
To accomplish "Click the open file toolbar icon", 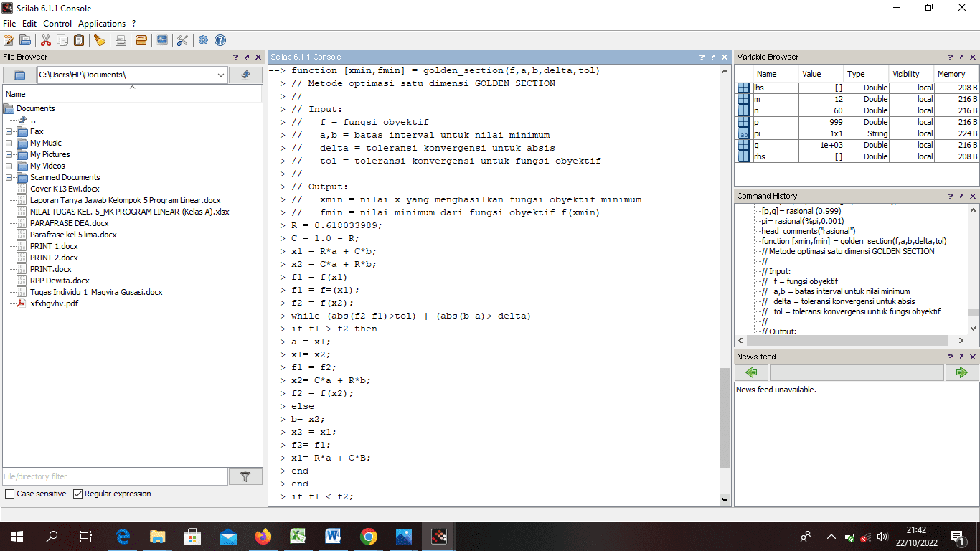I will click(25, 40).
